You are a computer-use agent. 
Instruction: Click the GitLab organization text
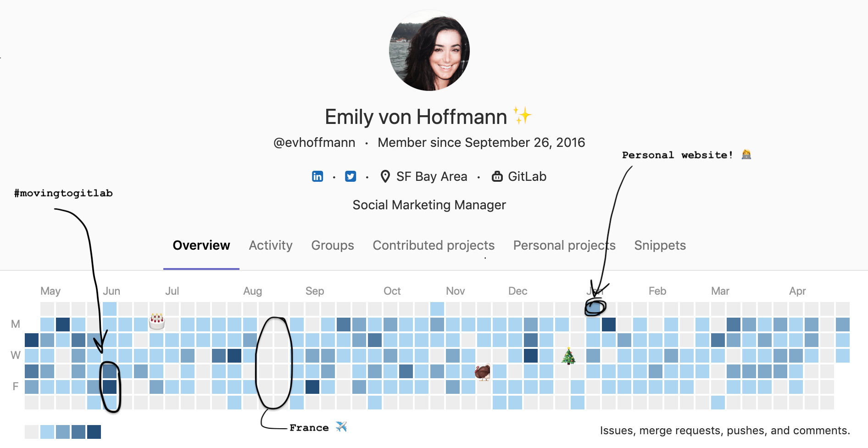point(527,177)
